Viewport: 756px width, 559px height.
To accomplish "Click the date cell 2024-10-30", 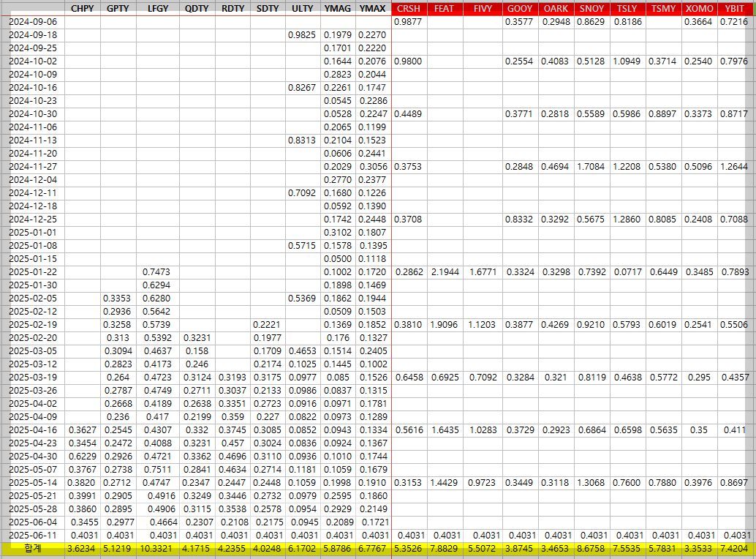I will 33,114.
